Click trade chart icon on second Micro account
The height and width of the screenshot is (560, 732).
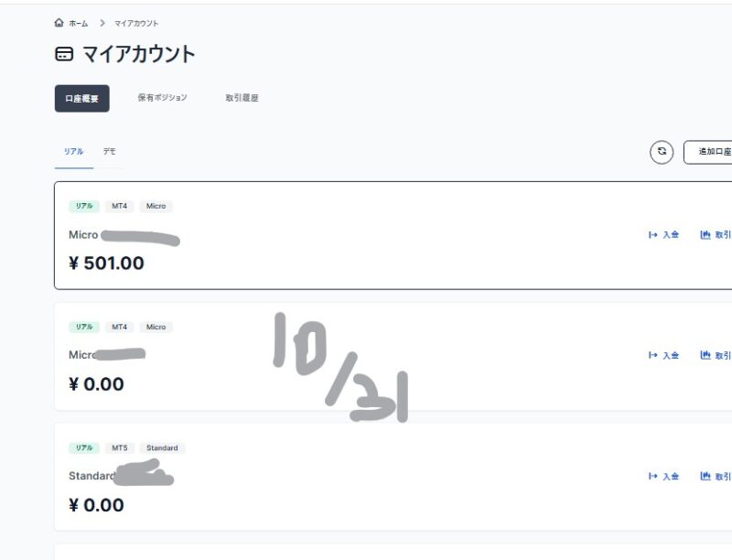point(705,356)
